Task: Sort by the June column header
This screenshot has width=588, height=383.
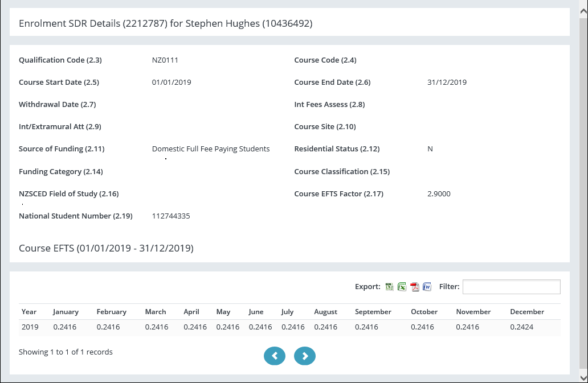Action: [x=256, y=312]
